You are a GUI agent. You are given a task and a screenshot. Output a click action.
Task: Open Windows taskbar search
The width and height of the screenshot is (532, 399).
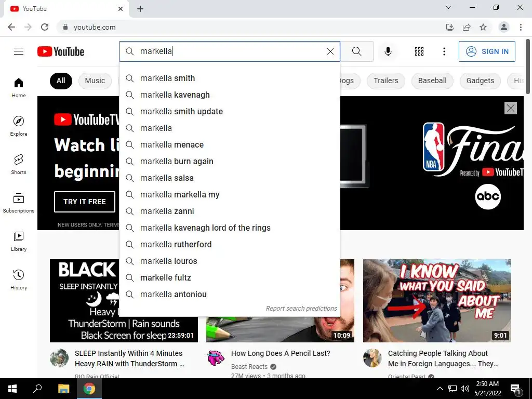click(x=37, y=389)
